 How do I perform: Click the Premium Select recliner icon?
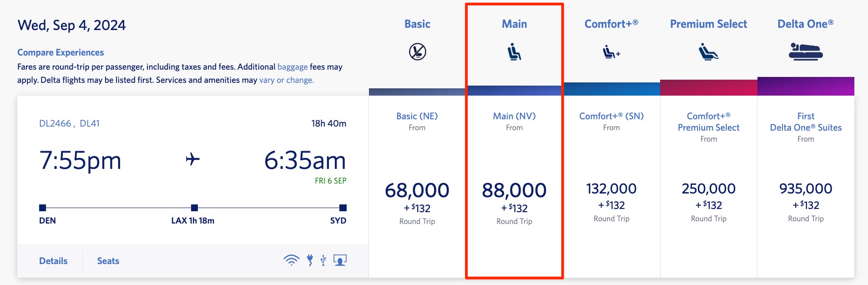click(708, 51)
